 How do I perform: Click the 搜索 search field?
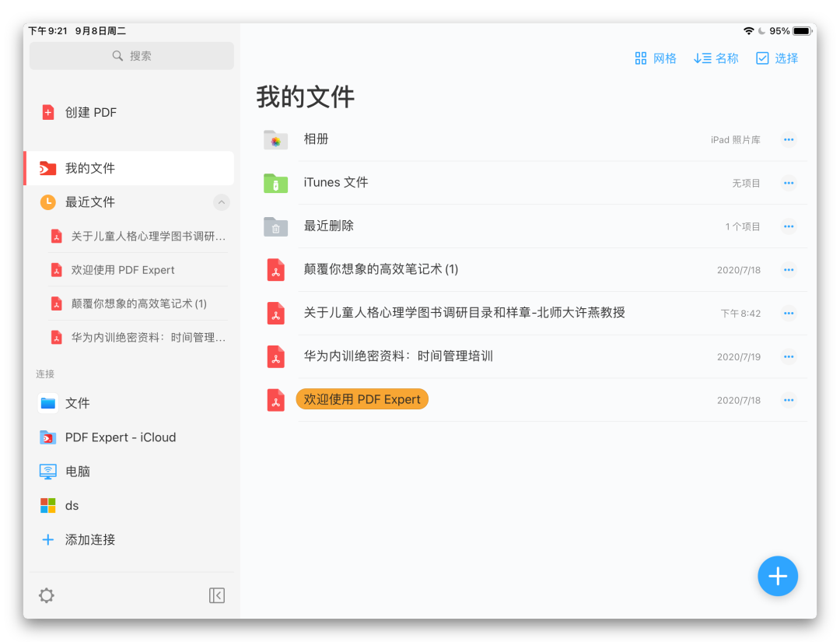tap(131, 56)
